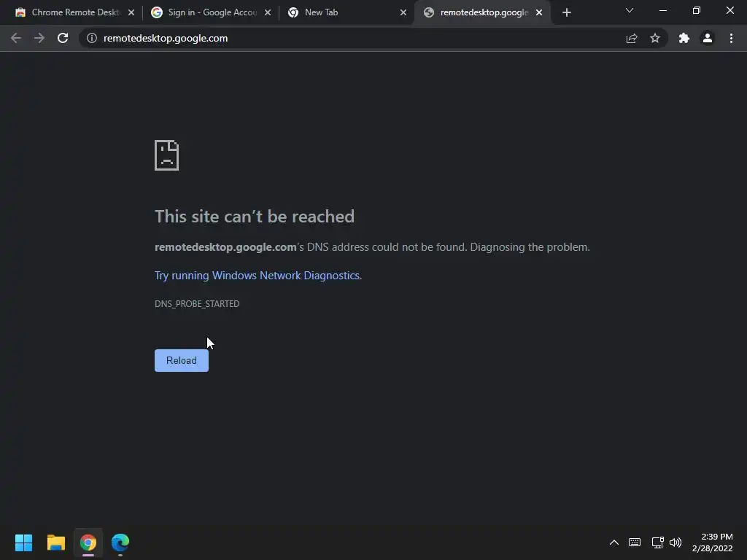The image size is (747, 560).
Task: Close the remotedesktop.google tab
Action: coord(539,13)
